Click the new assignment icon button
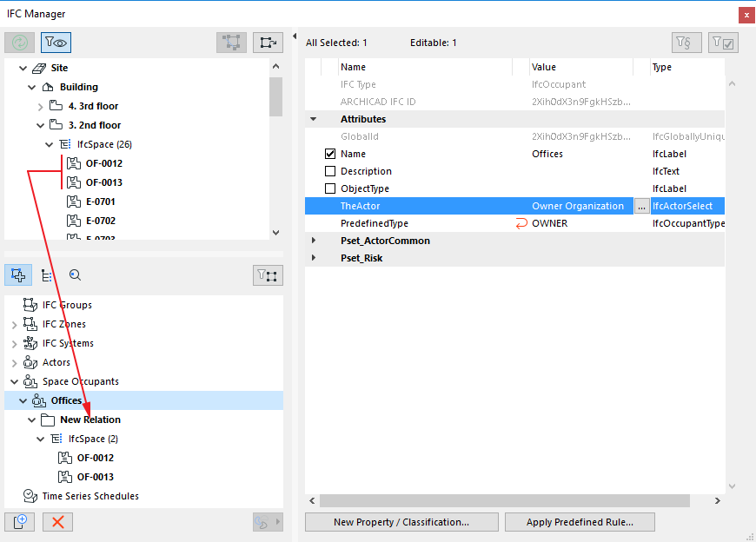This screenshot has height=542, width=756. click(x=20, y=522)
